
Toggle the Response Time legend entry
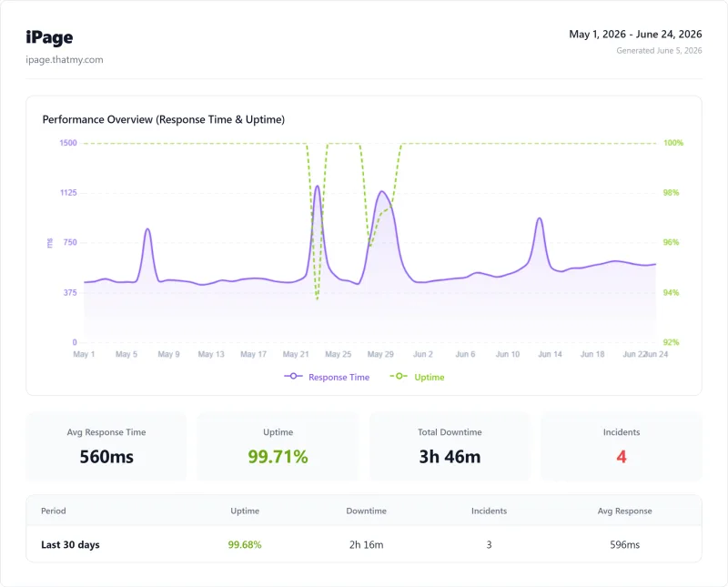[x=327, y=377]
